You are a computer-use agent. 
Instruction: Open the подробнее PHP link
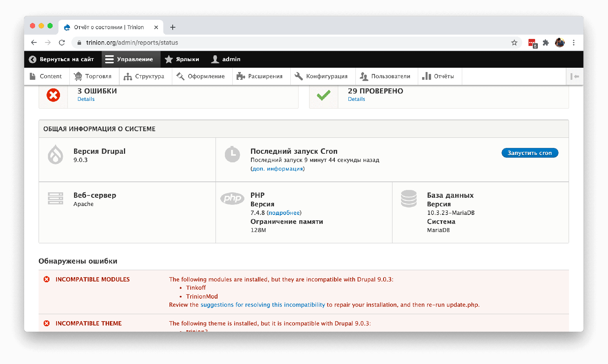click(284, 213)
